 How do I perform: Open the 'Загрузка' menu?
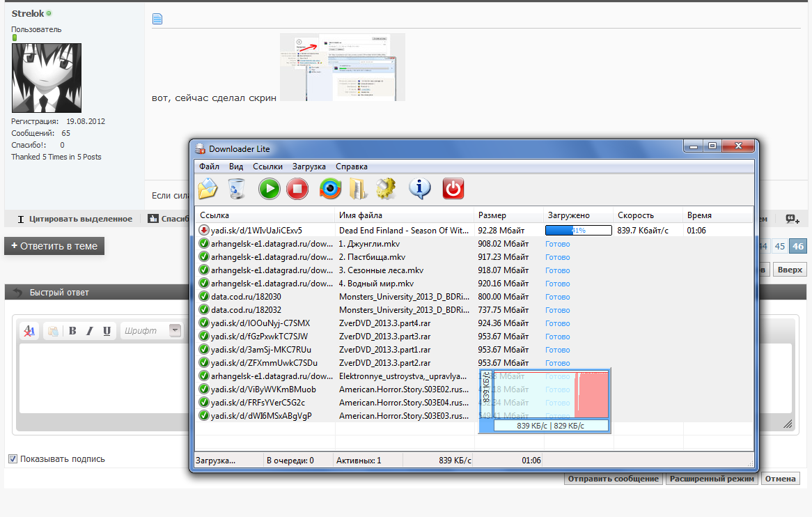(x=309, y=167)
